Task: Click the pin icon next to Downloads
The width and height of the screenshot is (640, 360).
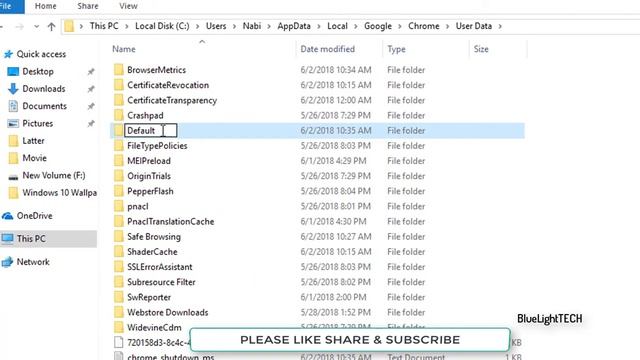Action: point(91,89)
